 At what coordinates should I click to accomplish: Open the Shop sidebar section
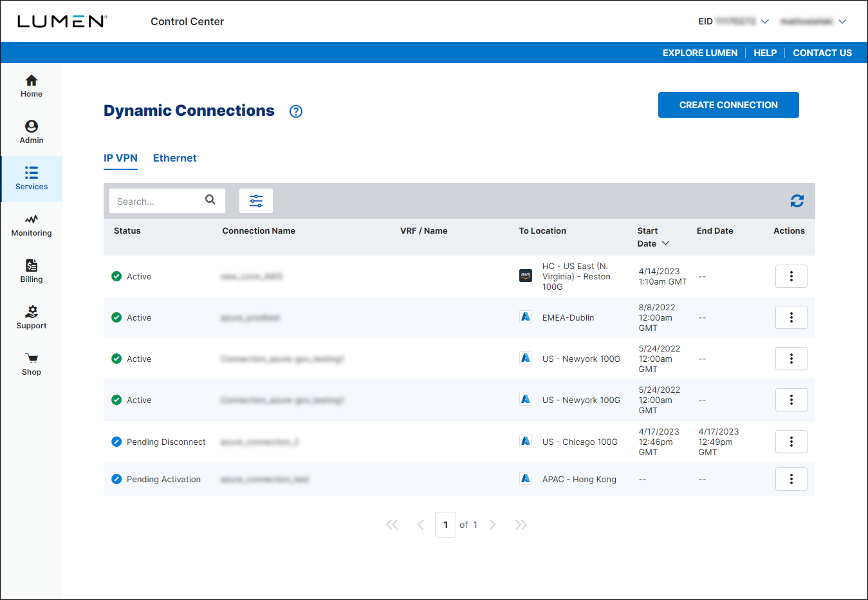31,364
